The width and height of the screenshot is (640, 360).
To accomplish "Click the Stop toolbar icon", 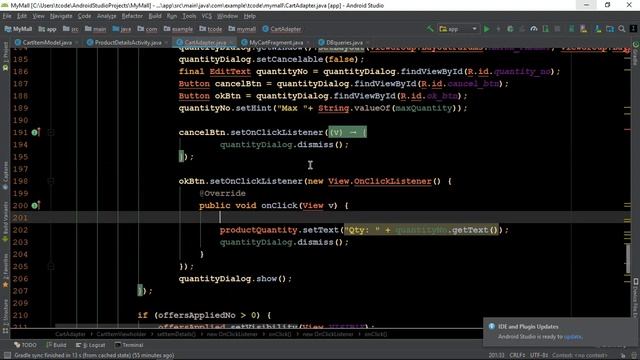I will pos(557,29).
